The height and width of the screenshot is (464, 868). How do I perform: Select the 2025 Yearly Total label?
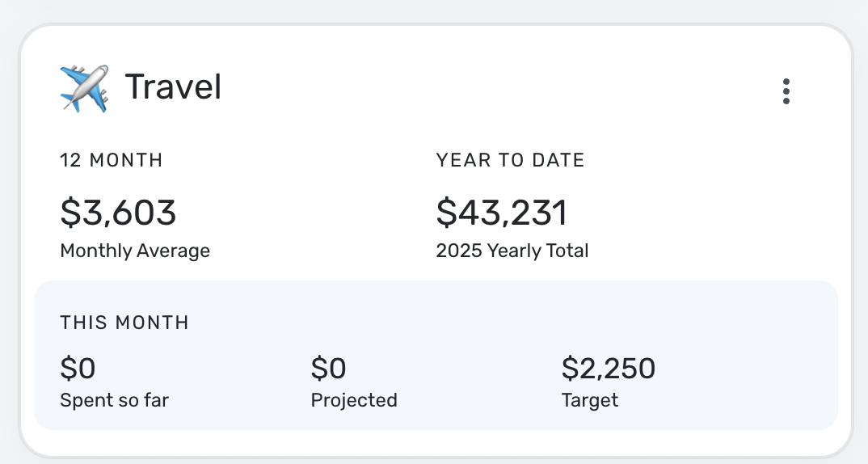[x=512, y=251]
